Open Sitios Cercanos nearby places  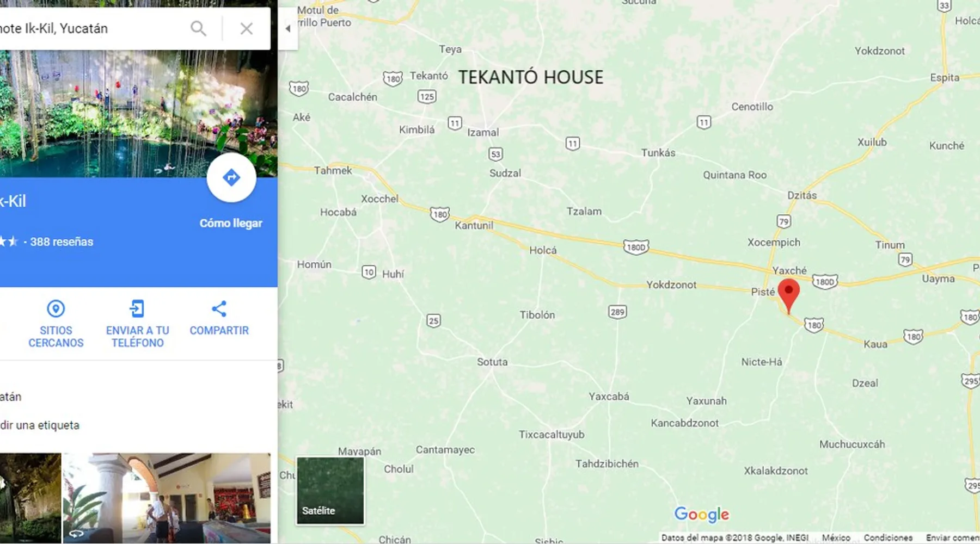click(x=56, y=324)
